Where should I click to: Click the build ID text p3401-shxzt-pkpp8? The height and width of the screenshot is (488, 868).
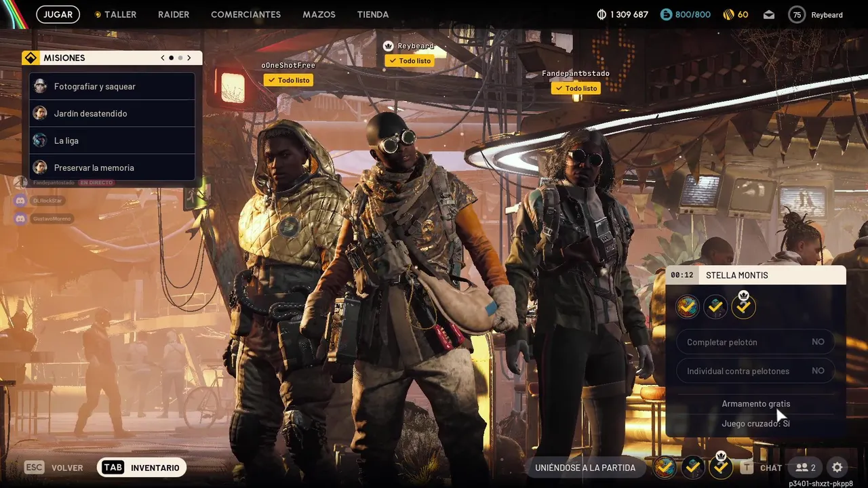(821, 484)
